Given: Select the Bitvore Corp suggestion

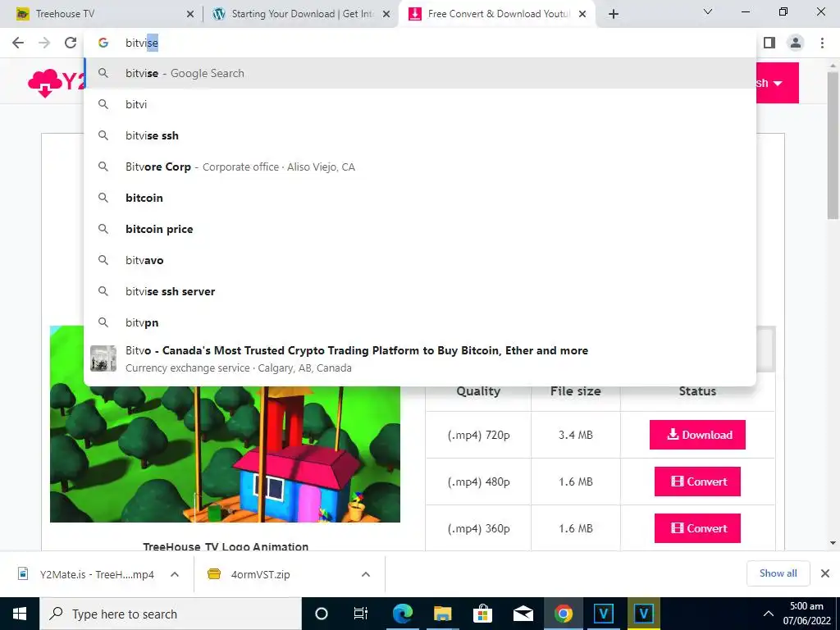Looking at the screenshot, I should coord(420,167).
